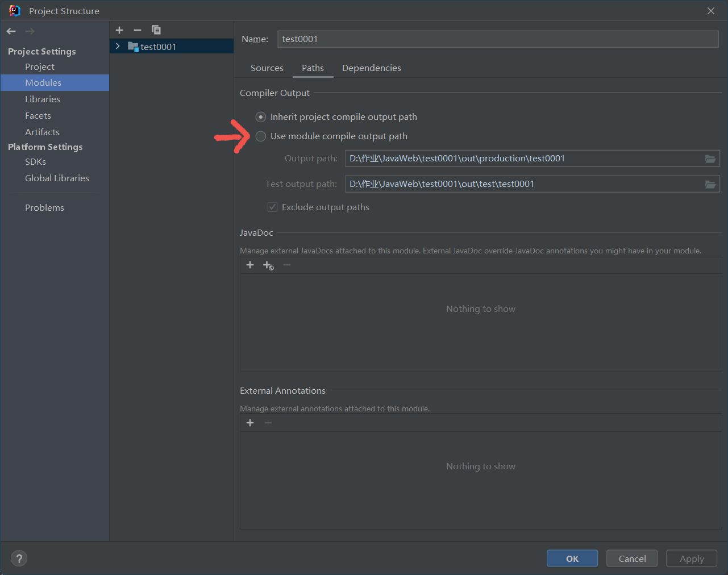Click the Cancel button
Screen dimensions: 728x575
(x=632, y=559)
